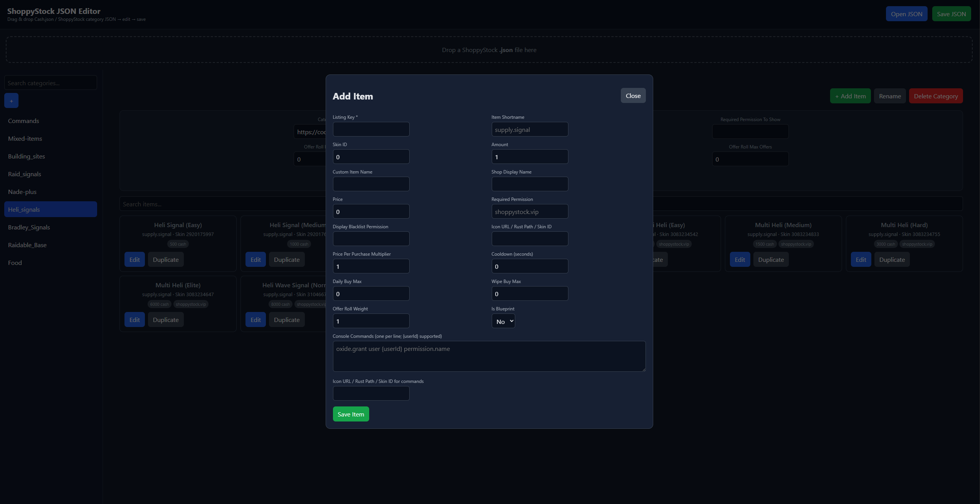The image size is (980, 504).
Task: Select the Raidable_Base category
Action: (x=50, y=245)
